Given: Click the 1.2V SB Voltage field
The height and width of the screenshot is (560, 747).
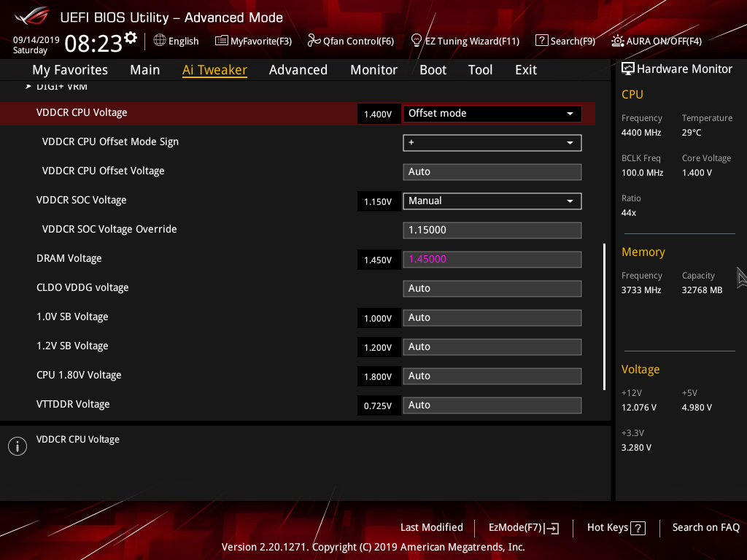Looking at the screenshot, I should pyautogui.click(x=492, y=346).
